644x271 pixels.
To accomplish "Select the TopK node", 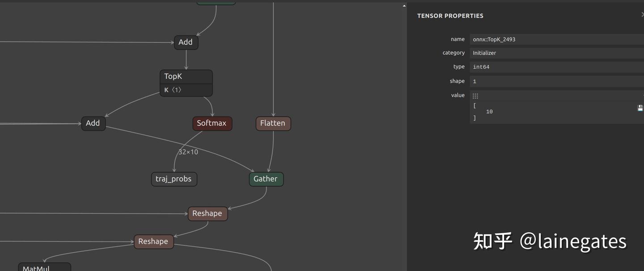I will tap(186, 76).
